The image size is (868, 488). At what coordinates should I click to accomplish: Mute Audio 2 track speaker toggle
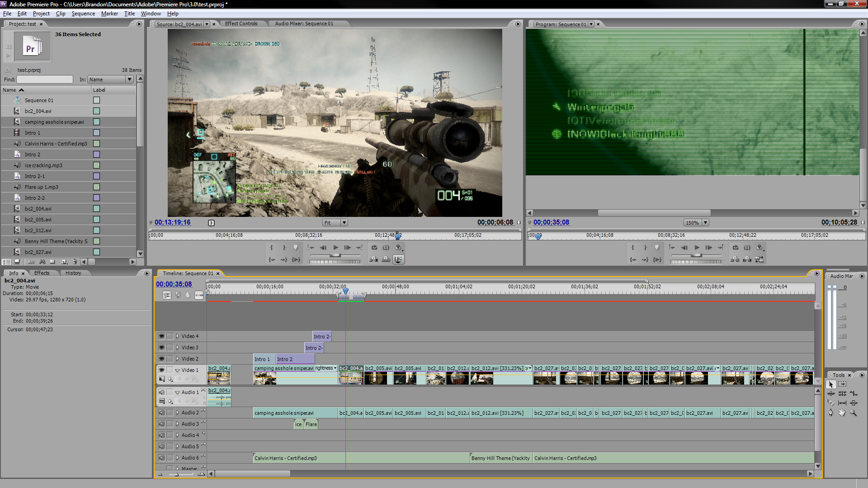pyautogui.click(x=161, y=413)
